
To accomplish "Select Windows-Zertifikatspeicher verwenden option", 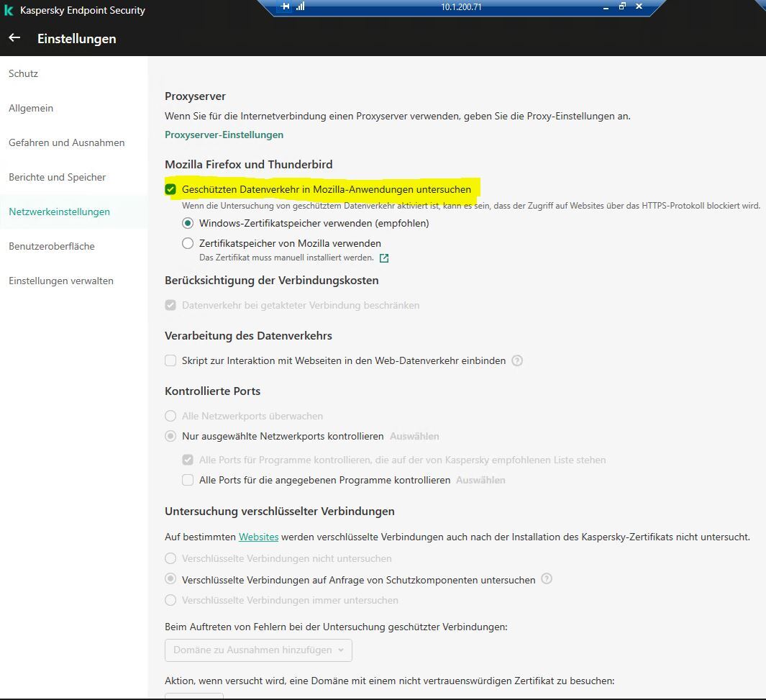I will click(x=188, y=223).
